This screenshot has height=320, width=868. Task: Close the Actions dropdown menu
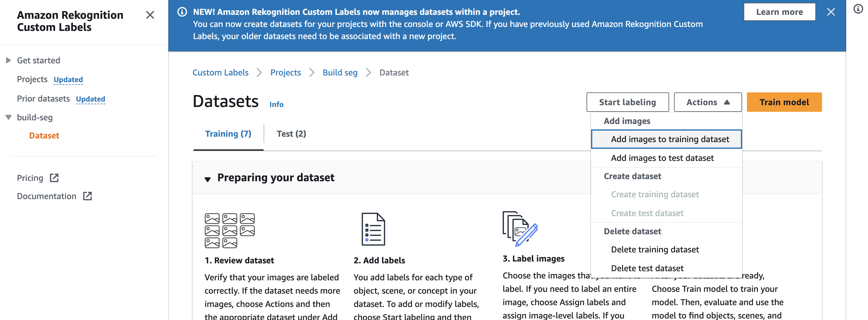point(708,102)
